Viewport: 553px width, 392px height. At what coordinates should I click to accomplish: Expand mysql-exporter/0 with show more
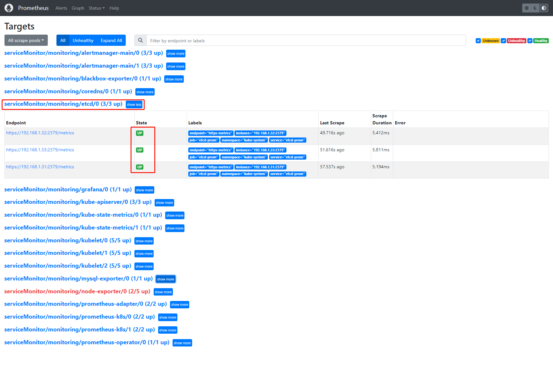click(166, 279)
